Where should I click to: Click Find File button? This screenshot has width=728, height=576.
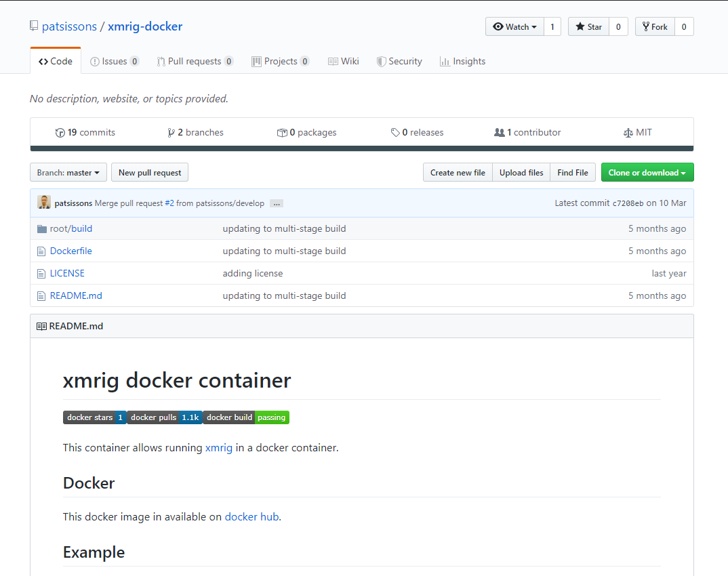pos(573,173)
